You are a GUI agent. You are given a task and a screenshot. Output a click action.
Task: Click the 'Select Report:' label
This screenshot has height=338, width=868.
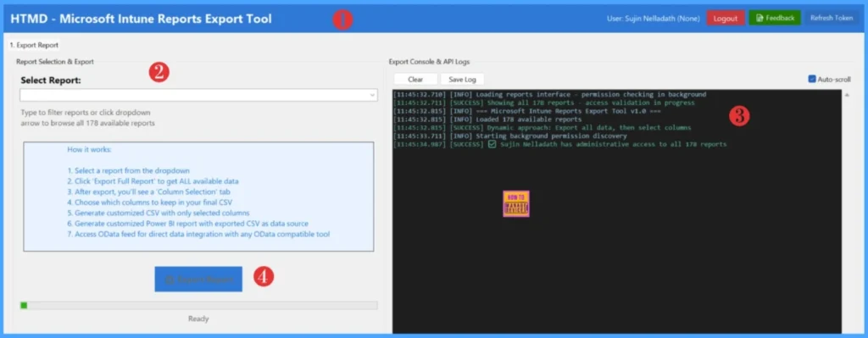[51, 80]
